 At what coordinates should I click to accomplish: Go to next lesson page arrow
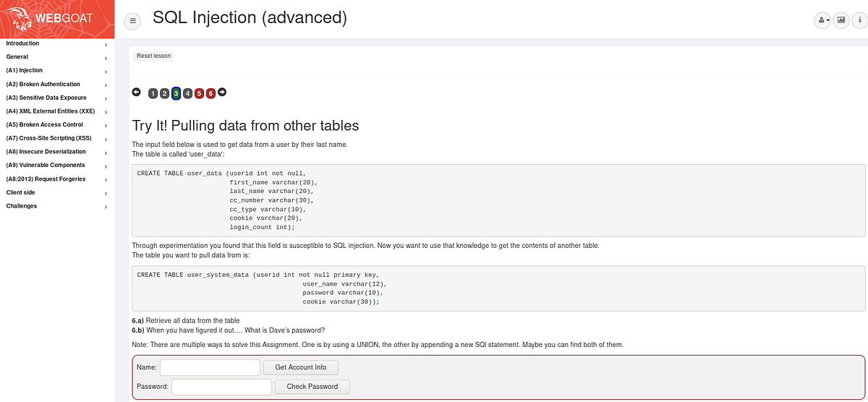coord(222,92)
